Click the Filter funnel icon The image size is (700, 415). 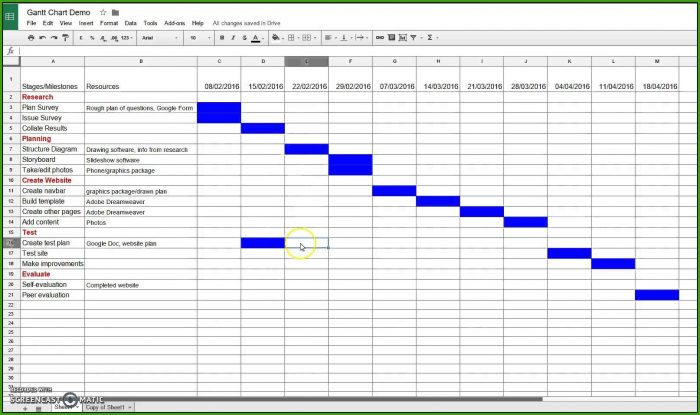(x=413, y=38)
